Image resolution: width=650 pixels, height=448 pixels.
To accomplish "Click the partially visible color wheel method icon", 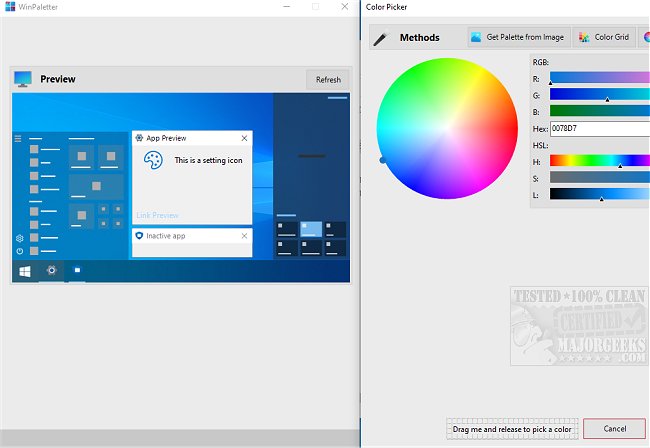I will pyautogui.click(x=647, y=37).
